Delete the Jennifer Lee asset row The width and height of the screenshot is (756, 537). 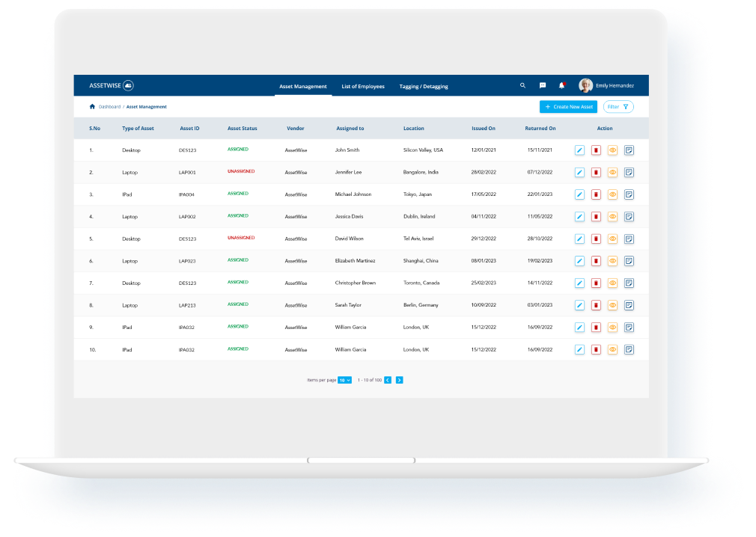[x=596, y=173]
